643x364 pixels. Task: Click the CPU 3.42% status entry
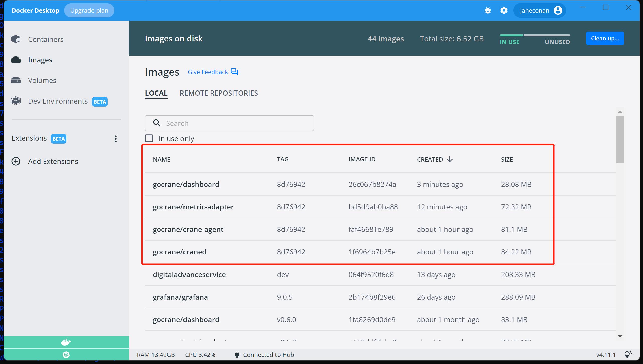pyautogui.click(x=200, y=355)
